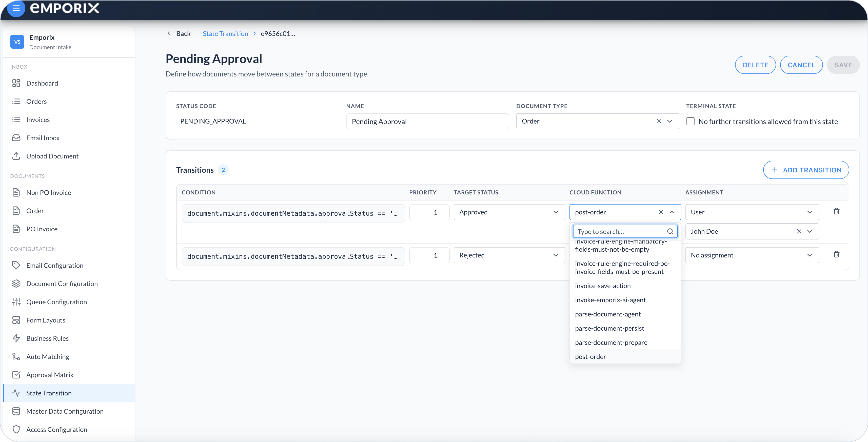Open State Transition in the sidebar
The height and width of the screenshot is (442, 868).
69,393
